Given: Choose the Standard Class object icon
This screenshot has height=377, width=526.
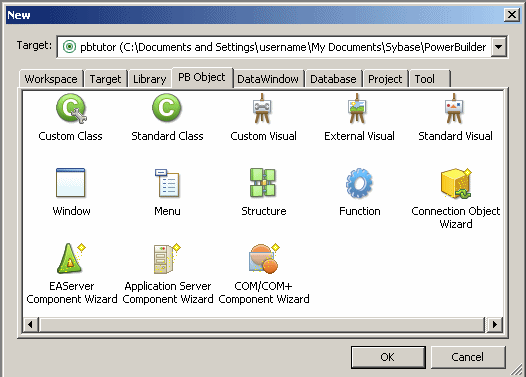Looking at the screenshot, I should coord(167,108).
